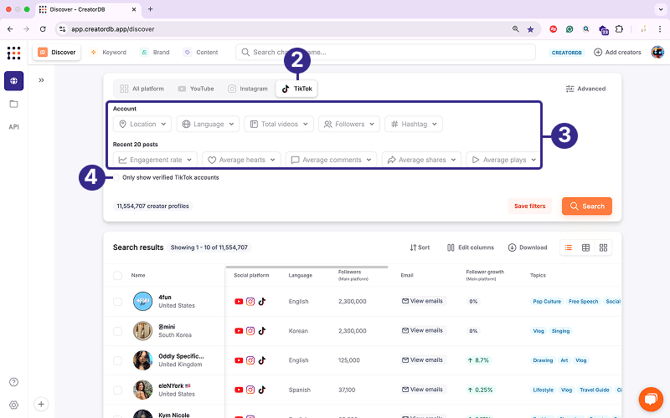Switch to grid card view layout
Image resolution: width=670 pixels, height=418 pixels.
[603, 248]
